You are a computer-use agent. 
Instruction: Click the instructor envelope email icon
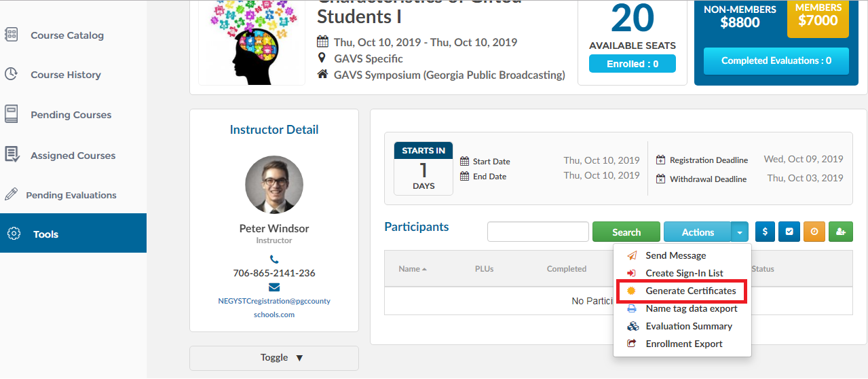tap(274, 287)
